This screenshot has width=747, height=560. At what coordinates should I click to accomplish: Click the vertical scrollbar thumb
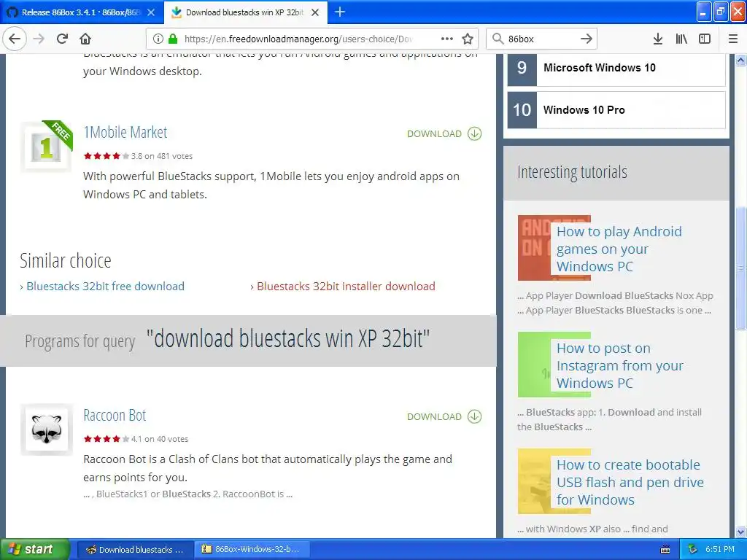741,268
